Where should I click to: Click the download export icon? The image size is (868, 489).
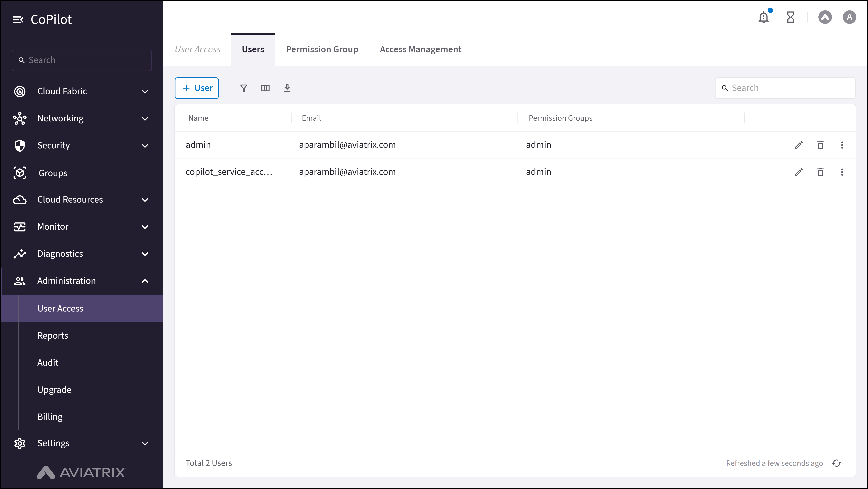pos(287,88)
